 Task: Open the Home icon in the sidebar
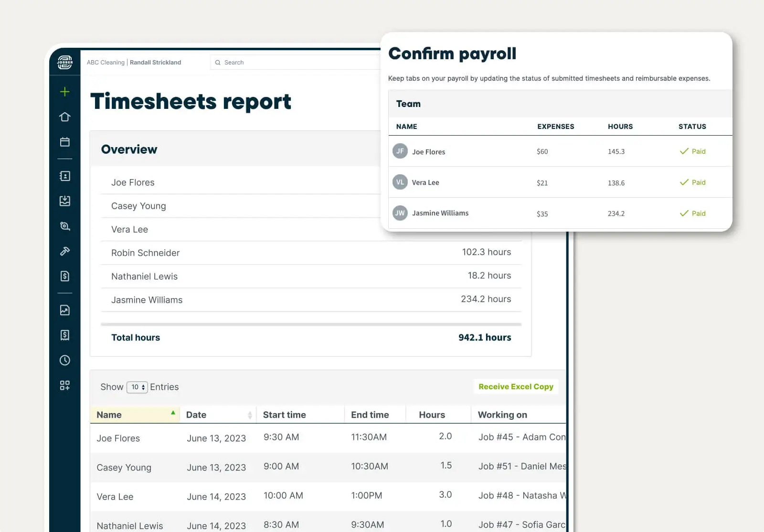click(65, 117)
